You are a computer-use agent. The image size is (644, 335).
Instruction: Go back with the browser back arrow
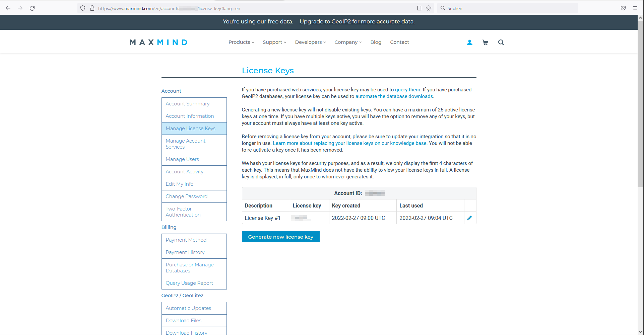(x=8, y=8)
